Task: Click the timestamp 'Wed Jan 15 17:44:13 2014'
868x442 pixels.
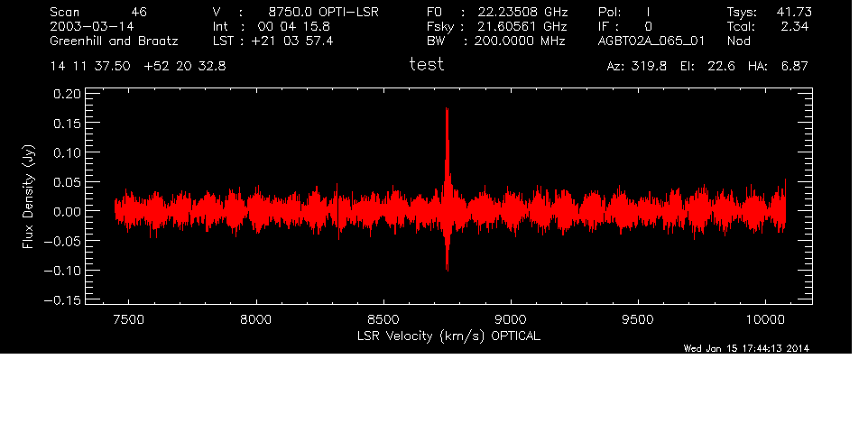Action: 746,348
